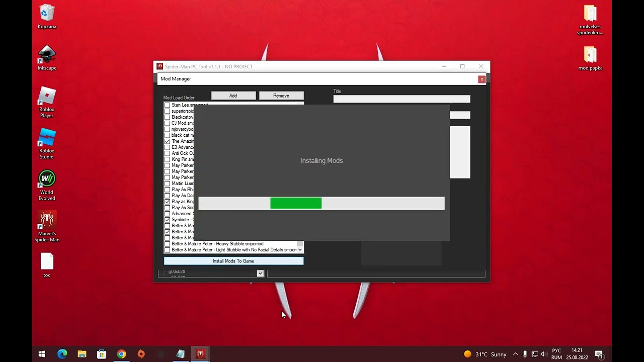The image size is (644, 362).
Task: Click Install Mods To Game button
Action: pyautogui.click(x=233, y=261)
